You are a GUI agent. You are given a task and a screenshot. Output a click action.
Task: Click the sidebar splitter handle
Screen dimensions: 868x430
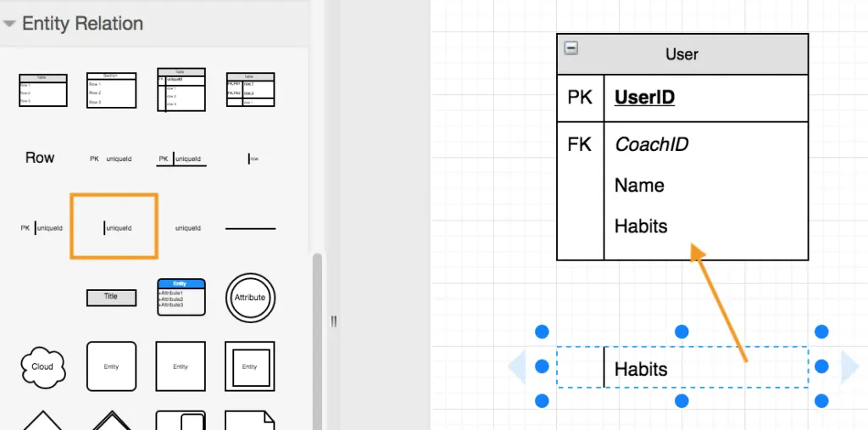(334, 321)
